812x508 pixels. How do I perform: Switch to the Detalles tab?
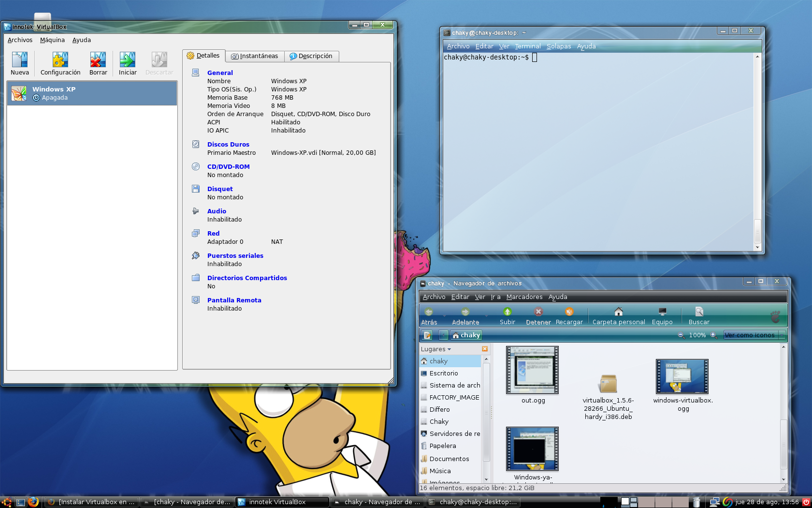[x=203, y=56]
